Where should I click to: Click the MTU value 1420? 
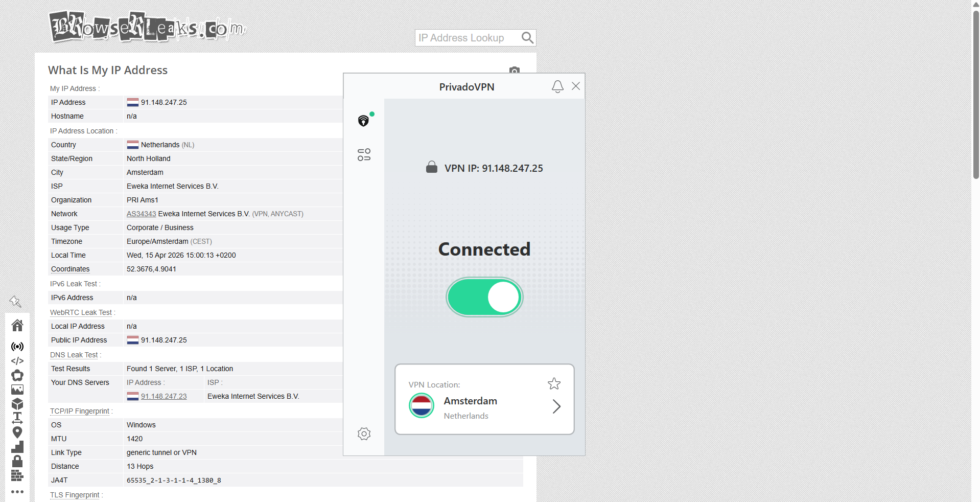(135, 439)
